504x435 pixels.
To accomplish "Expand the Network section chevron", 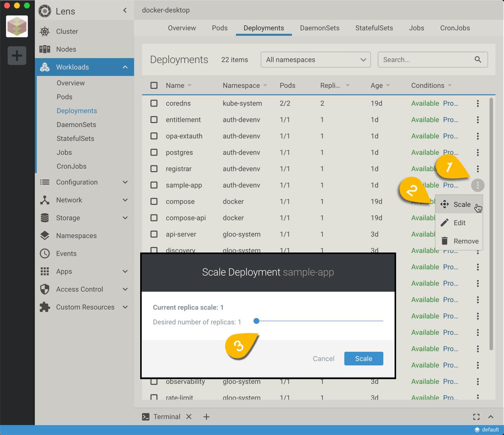I will click(x=125, y=200).
